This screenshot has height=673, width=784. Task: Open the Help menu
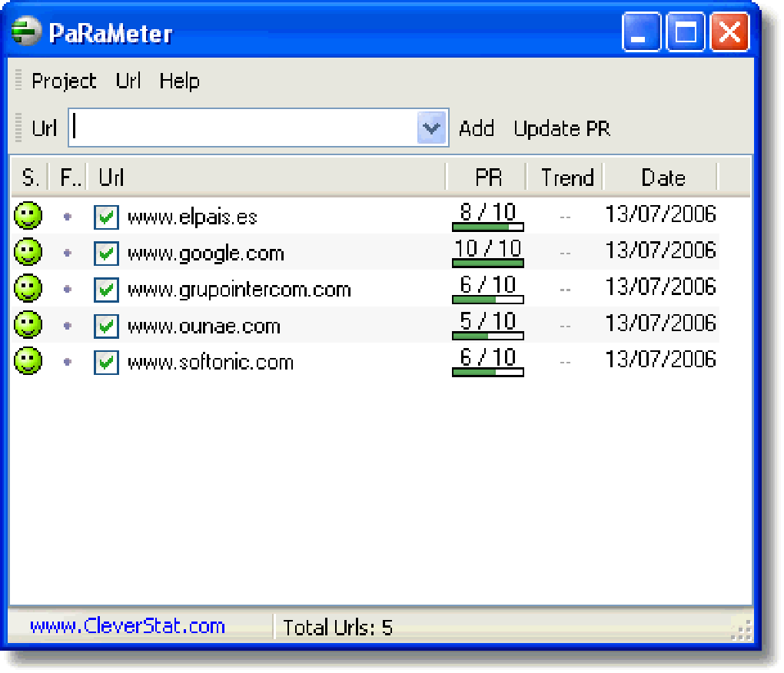point(180,81)
